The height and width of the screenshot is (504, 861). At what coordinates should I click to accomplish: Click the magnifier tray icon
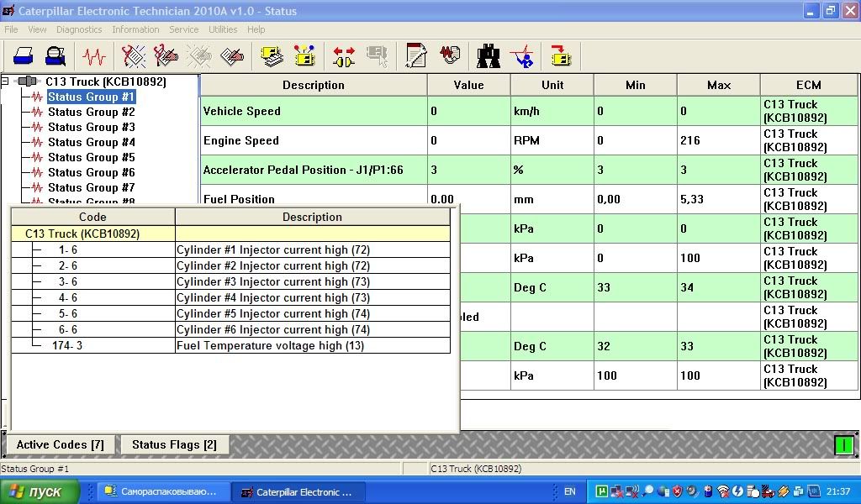coord(648,491)
